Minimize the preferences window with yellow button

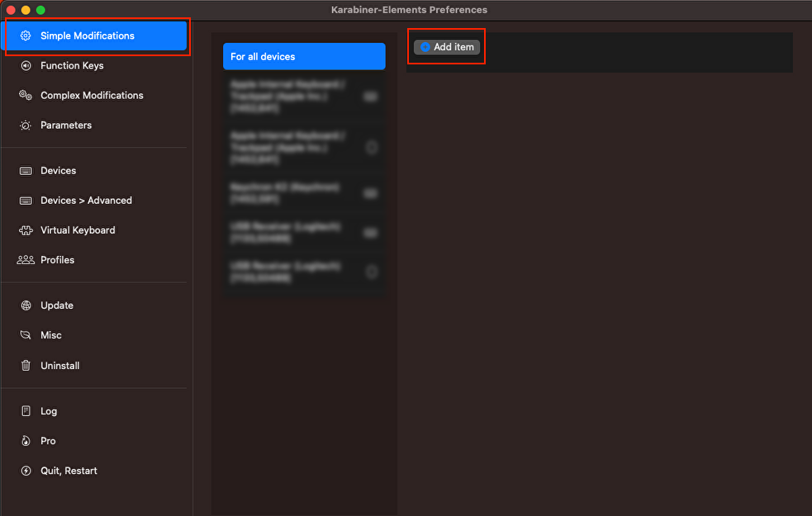point(26,10)
